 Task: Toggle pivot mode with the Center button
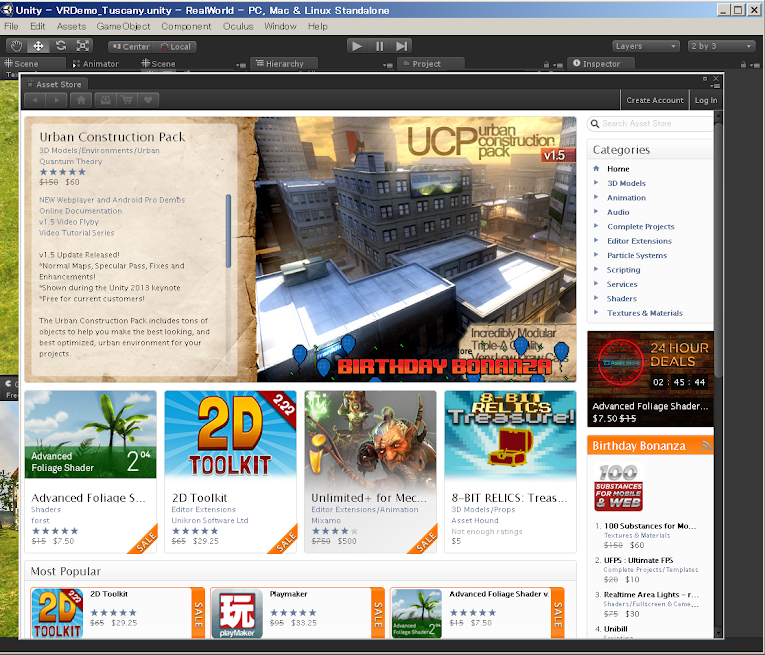pos(131,47)
